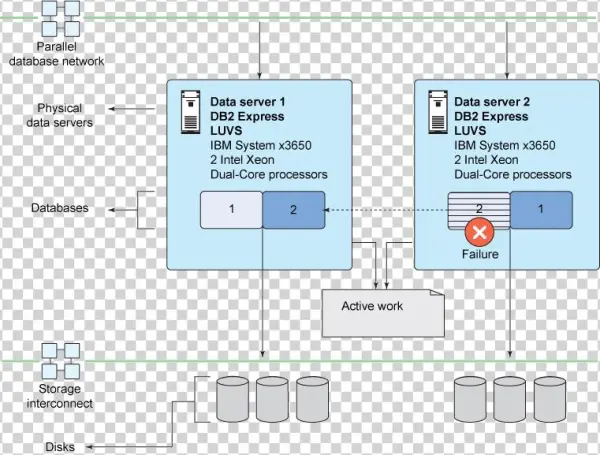Screen dimensions: 600x455
Task: Select rightmost disk under Data server 1
Action: 310,400
